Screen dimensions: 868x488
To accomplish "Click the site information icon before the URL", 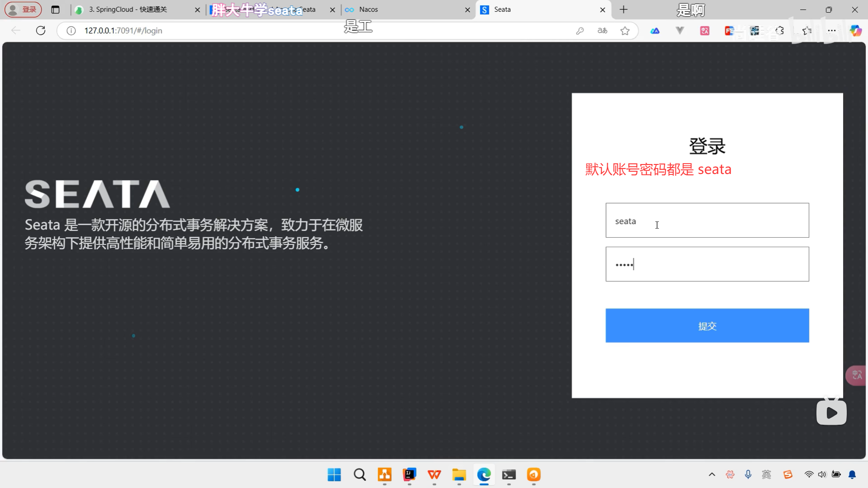I will 71,31.
